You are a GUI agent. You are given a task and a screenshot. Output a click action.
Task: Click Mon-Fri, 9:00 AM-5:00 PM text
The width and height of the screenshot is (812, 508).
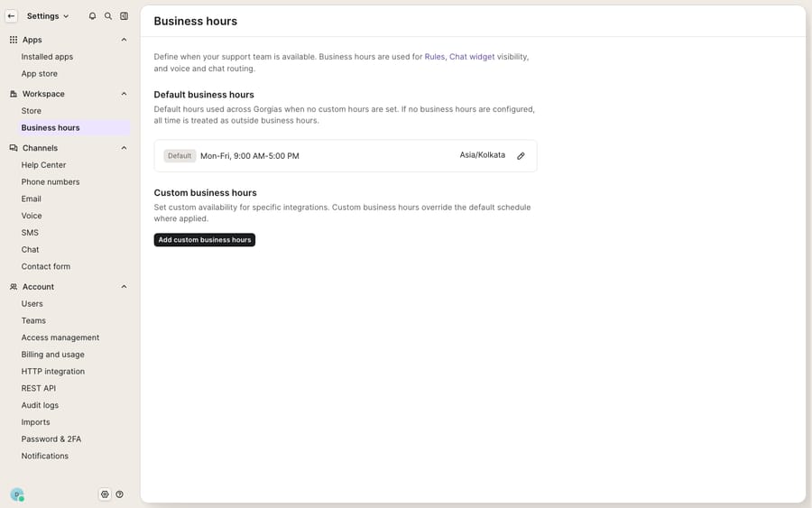[x=250, y=156]
